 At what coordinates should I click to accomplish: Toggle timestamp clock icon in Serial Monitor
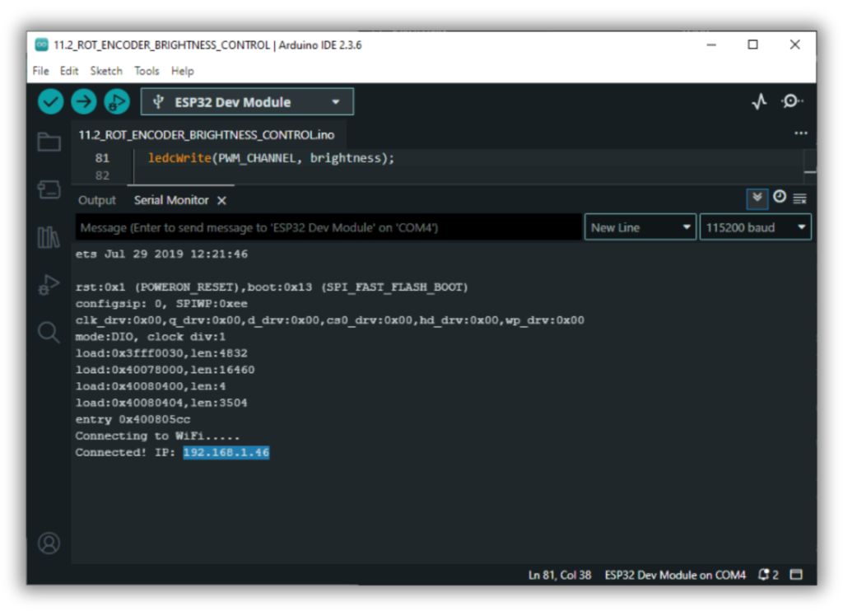779,197
